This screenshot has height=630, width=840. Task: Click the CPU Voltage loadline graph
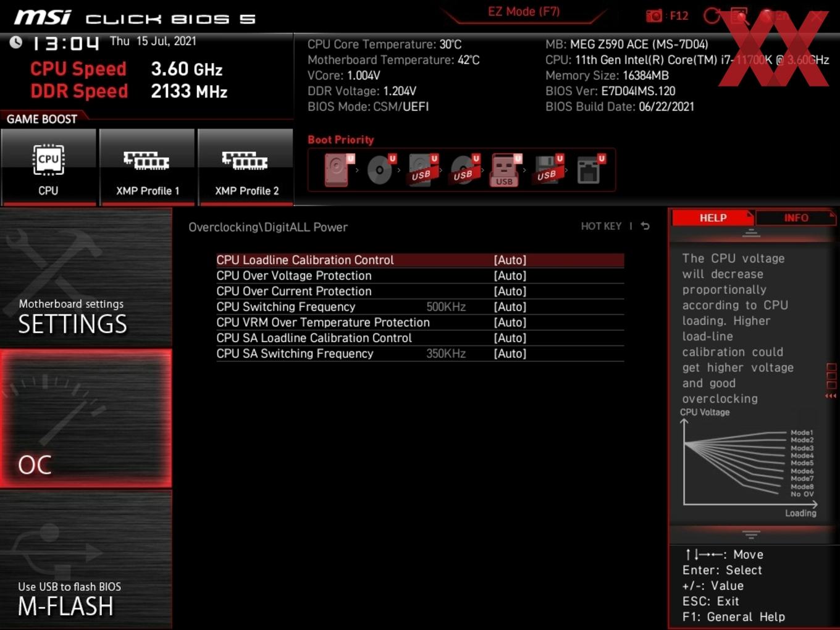click(x=749, y=463)
